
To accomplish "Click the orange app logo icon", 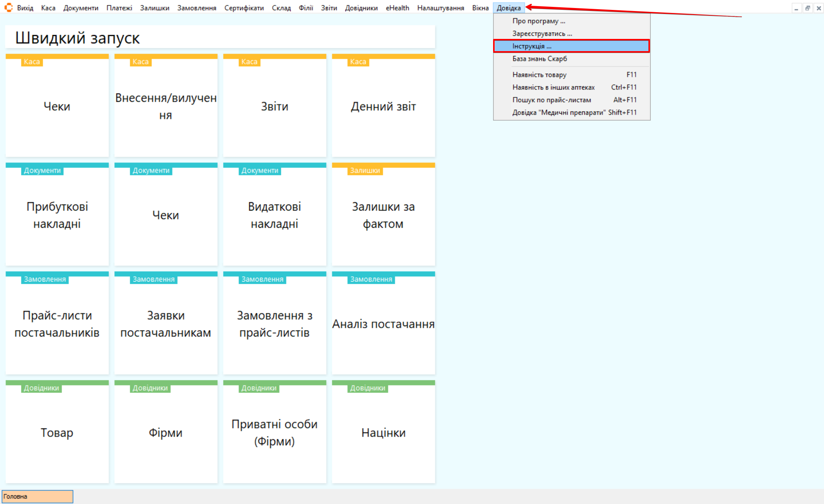I will tap(8, 8).
